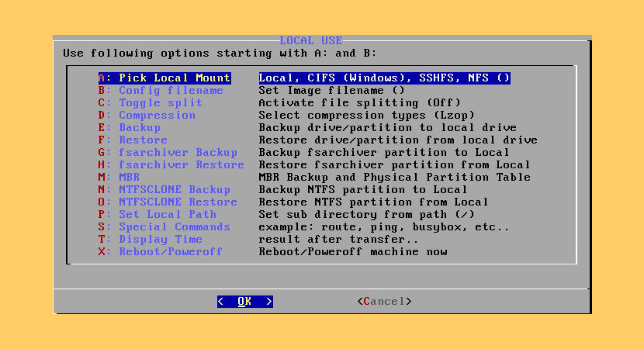Choose 'X: Reboot/Poweroff' entry
The image size is (644, 349).
160,251
